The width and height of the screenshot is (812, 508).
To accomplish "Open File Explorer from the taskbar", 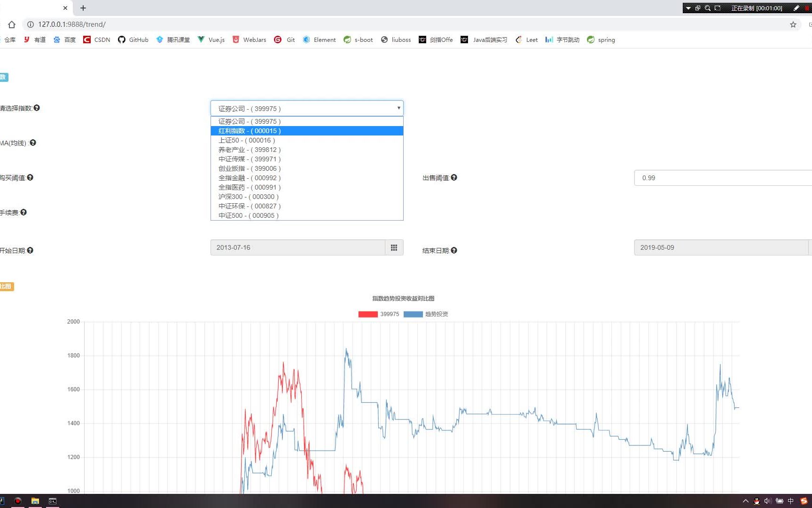I will point(35,501).
